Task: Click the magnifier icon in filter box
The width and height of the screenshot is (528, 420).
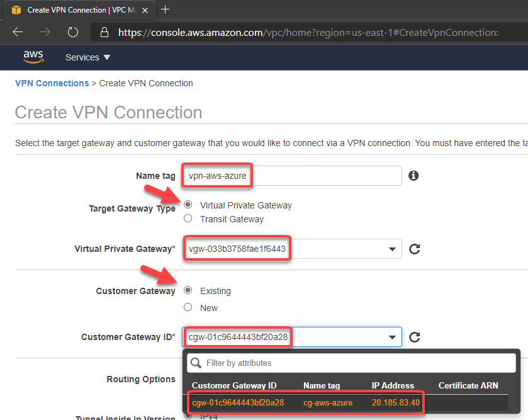Action: pyautogui.click(x=196, y=363)
